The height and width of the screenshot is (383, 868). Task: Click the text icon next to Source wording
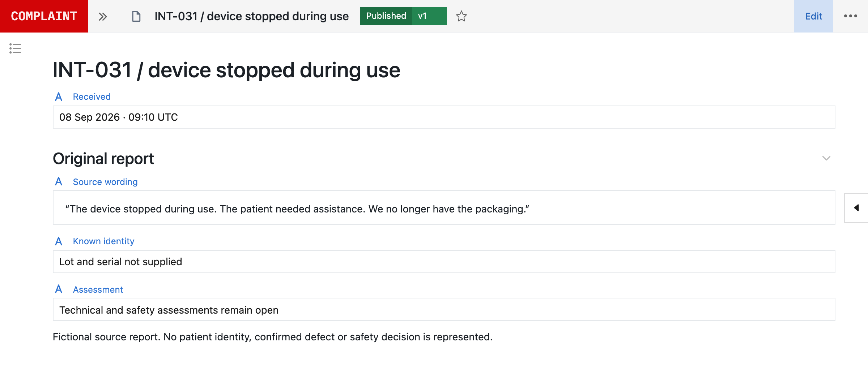click(59, 182)
